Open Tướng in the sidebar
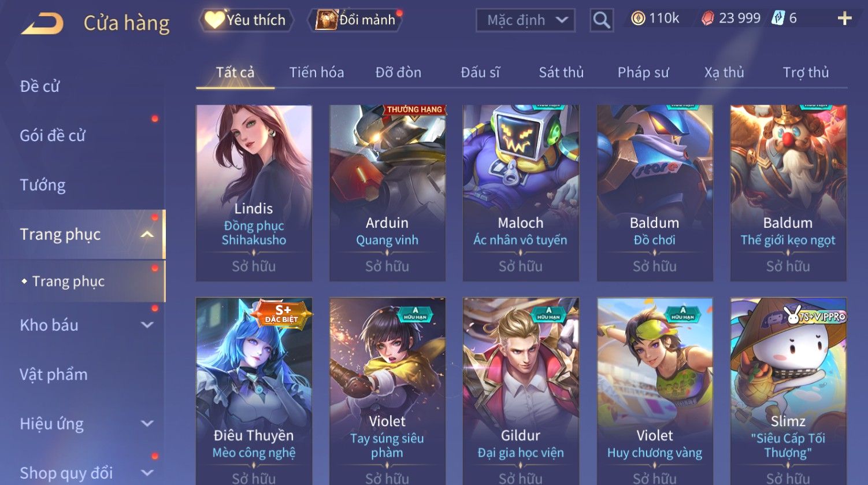Screen dimensions: 868x485 pos(43,185)
